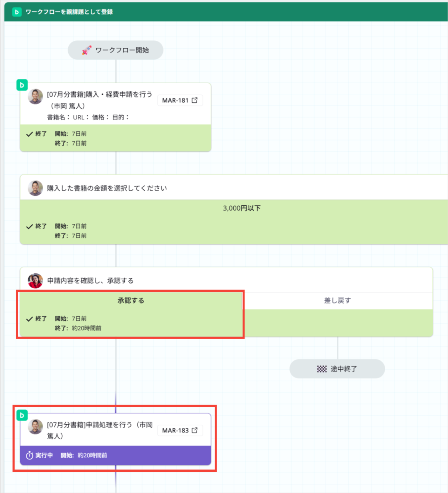This screenshot has height=493, width=448.
Task: Click the 書籍名： URL： 価格： 目的： description
Action: (88, 117)
